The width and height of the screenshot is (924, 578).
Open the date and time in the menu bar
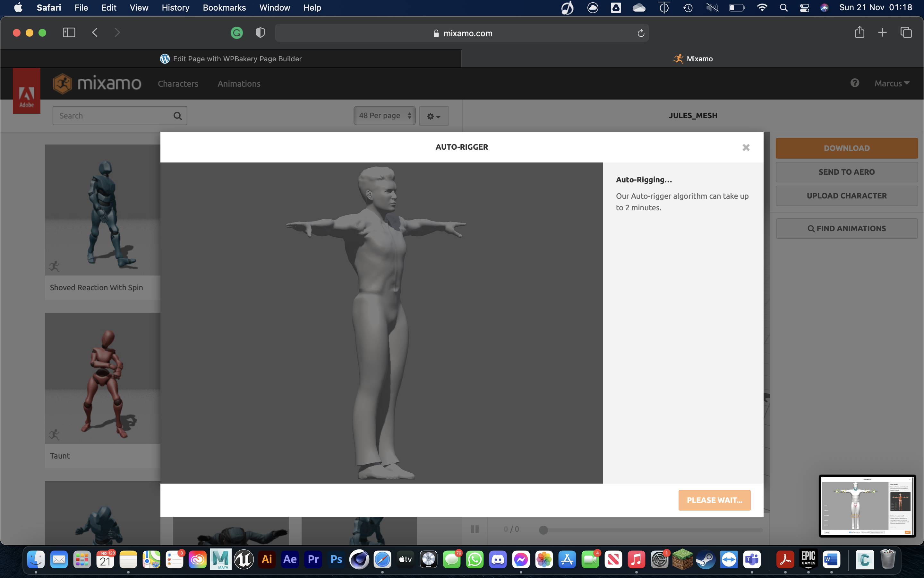tap(876, 8)
